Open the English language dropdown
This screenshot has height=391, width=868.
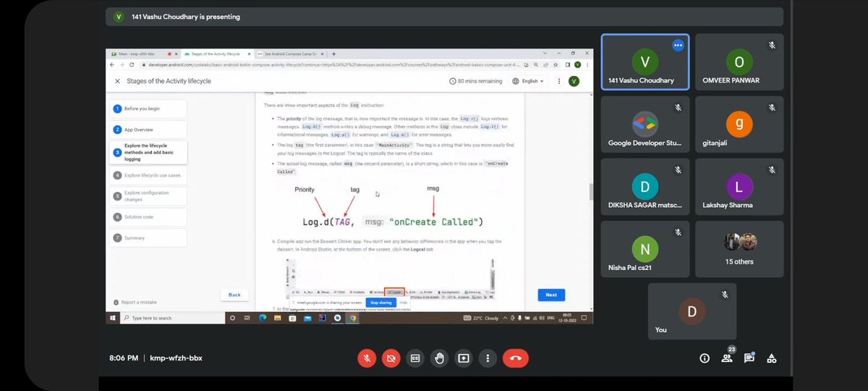click(529, 81)
